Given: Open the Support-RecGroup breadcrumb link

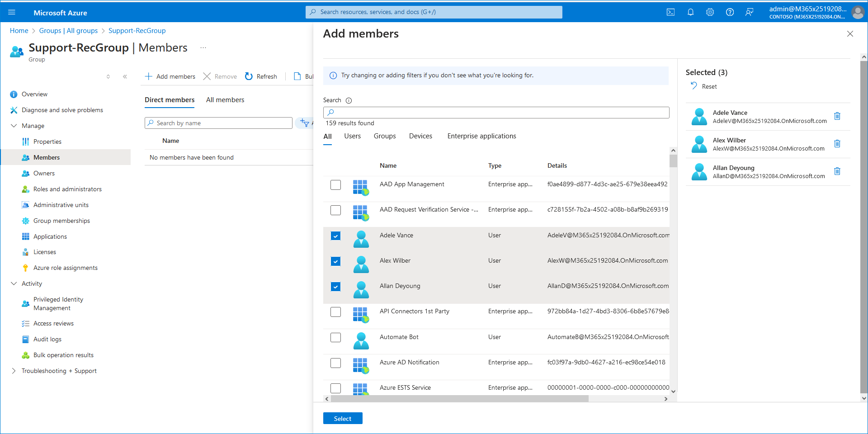Looking at the screenshot, I should (x=137, y=31).
